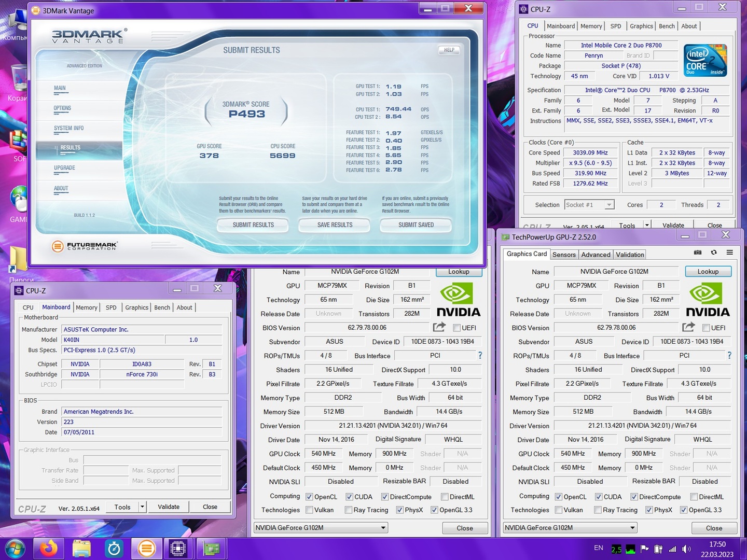Toggle Vulkan checkbox in titled GPU-Z 2.52.0 window

pos(558,510)
